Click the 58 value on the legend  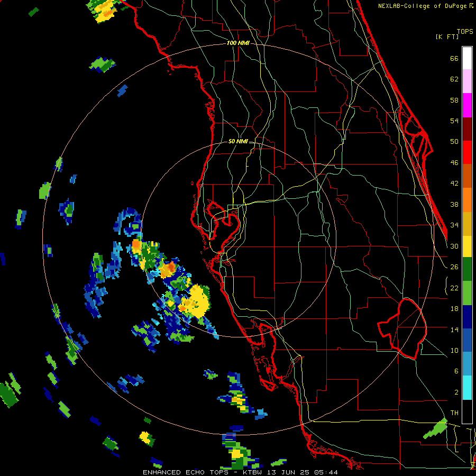[x=454, y=100]
